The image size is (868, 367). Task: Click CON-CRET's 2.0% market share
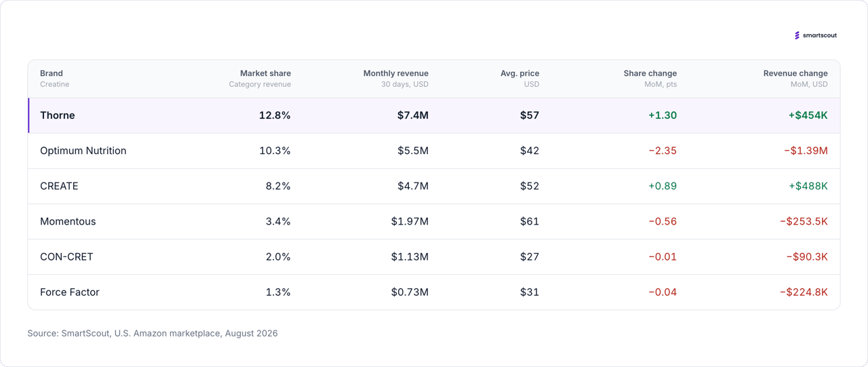coord(278,256)
